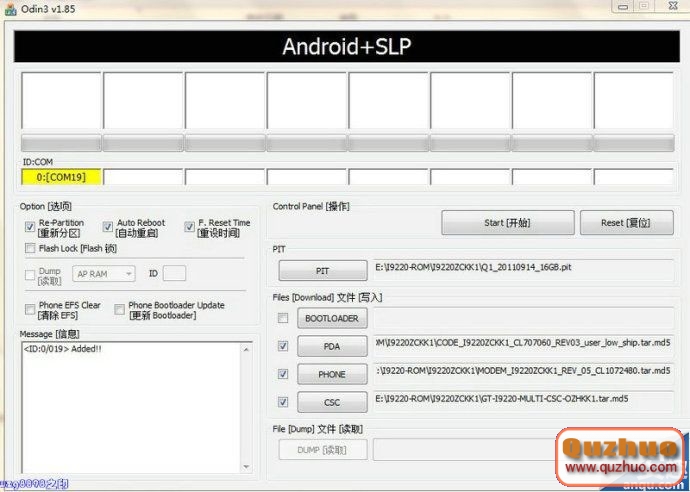Click the ID input field next to AP RAM
The width and height of the screenshot is (690, 492).
point(174,273)
